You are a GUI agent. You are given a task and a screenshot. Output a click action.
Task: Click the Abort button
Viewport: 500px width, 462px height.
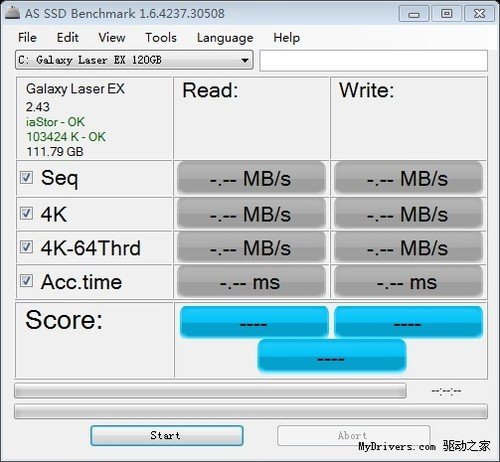click(353, 435)
